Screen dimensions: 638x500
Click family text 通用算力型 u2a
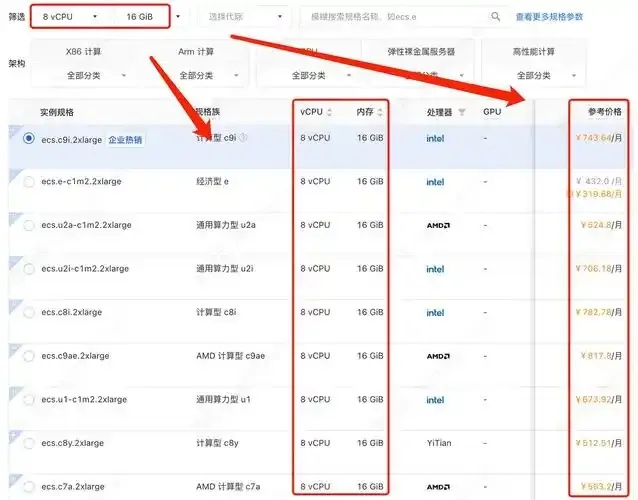(226, 225)
